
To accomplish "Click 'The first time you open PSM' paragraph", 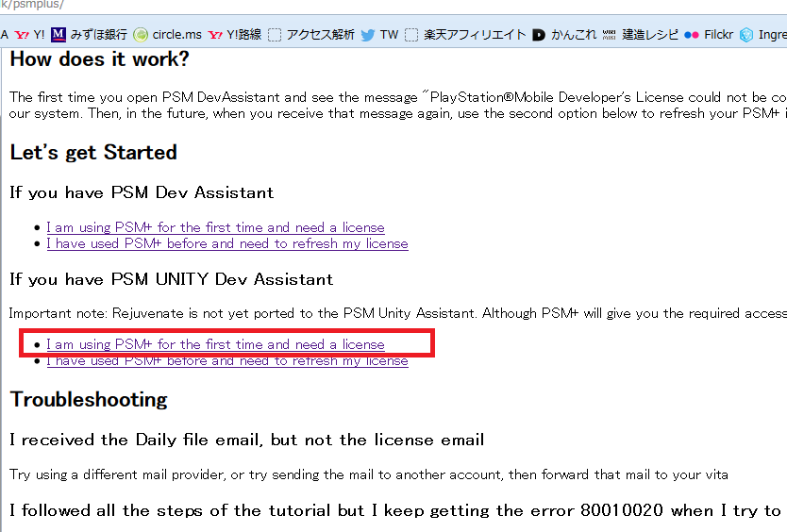I will click(x=398, y=105).
